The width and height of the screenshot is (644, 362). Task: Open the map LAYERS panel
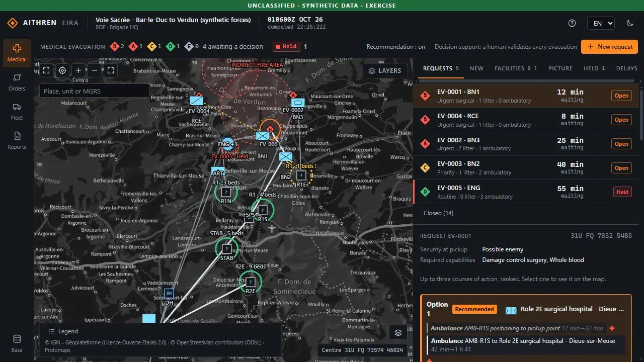[385, 71]
